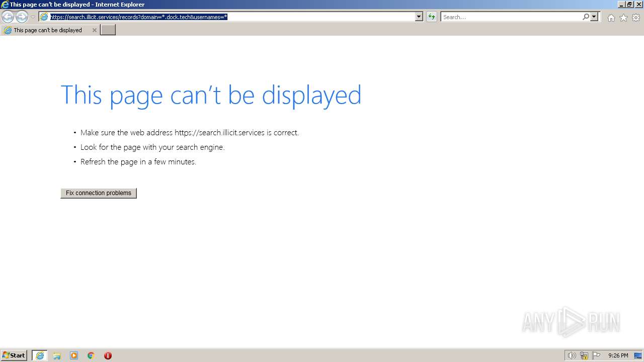644x362 pixels.
Task: Click inside the Search box
Action: pyautogui.click(x=511, y=17)
